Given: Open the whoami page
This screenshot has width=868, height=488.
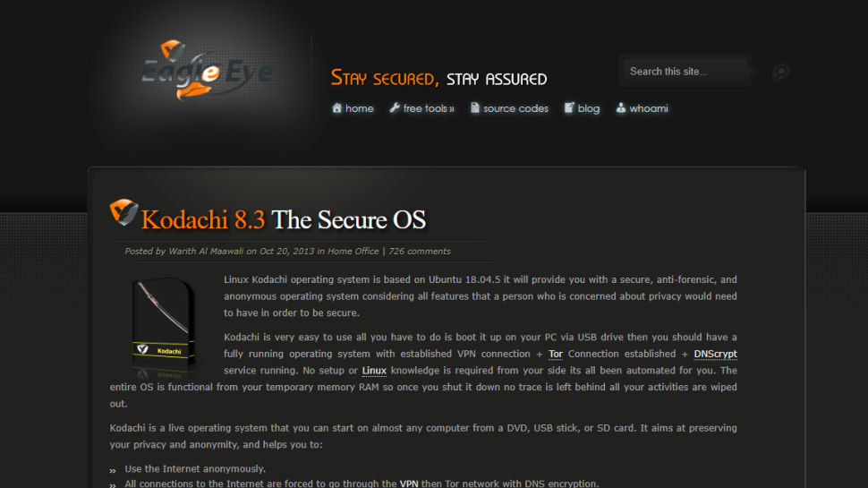Looking at the screenshot, I should click(648, 108).
